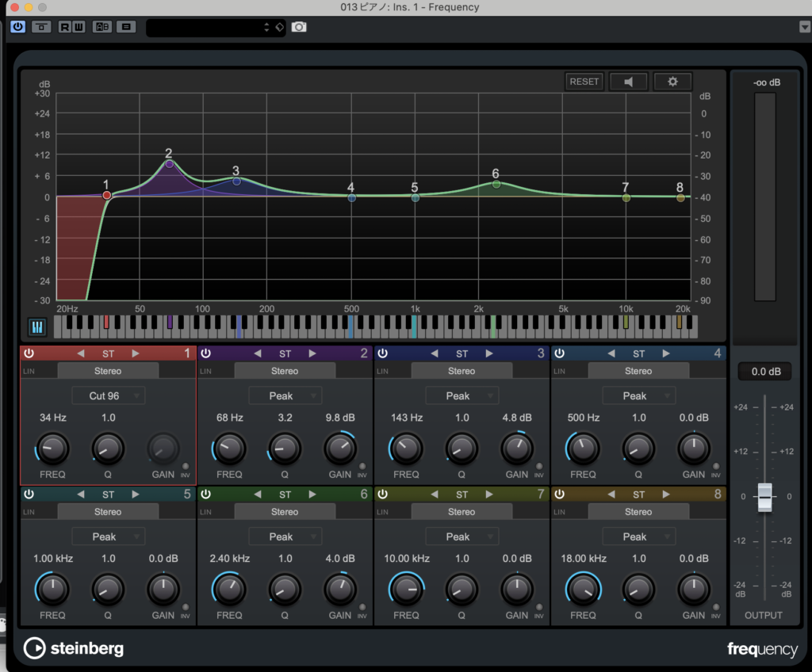812x672 pixels.
Task: Click the camera snapshot icon in toolbar
Action: click(x=299, y=27)
